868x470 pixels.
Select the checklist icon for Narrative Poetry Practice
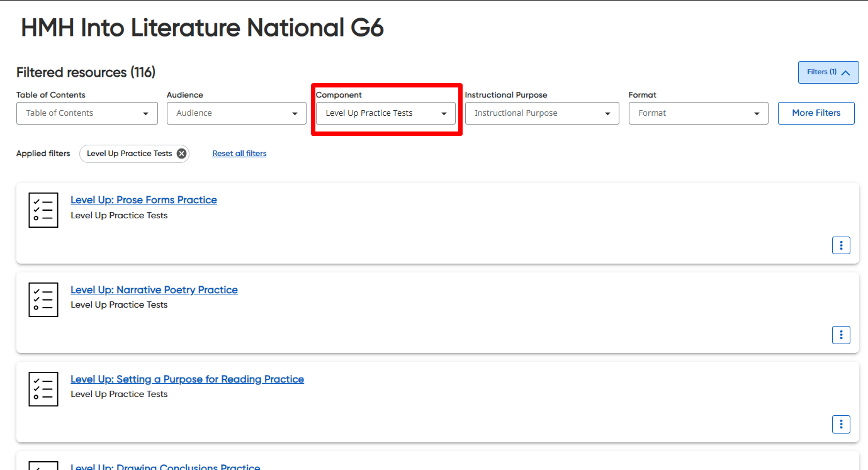43,299
